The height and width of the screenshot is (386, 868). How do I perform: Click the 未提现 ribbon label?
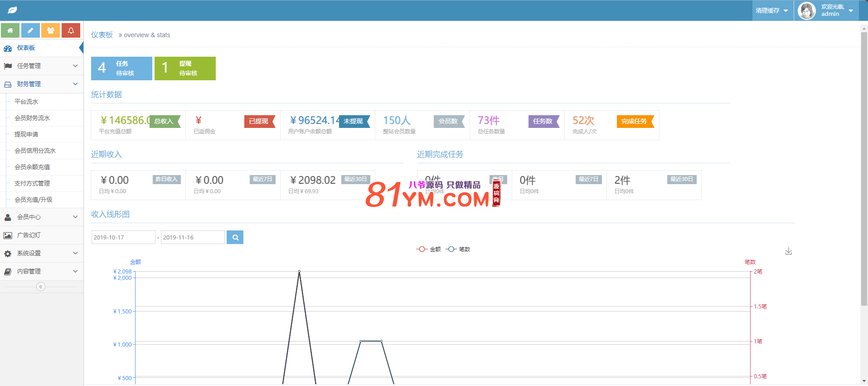click(x=354, y=121)
